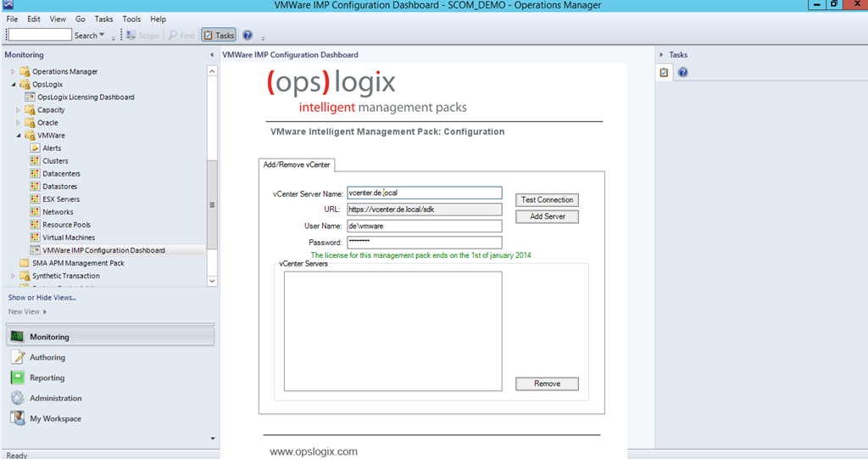Click the Add Server button
The image size is (868, 459).
pyautogui.click(x=547, y=217)
